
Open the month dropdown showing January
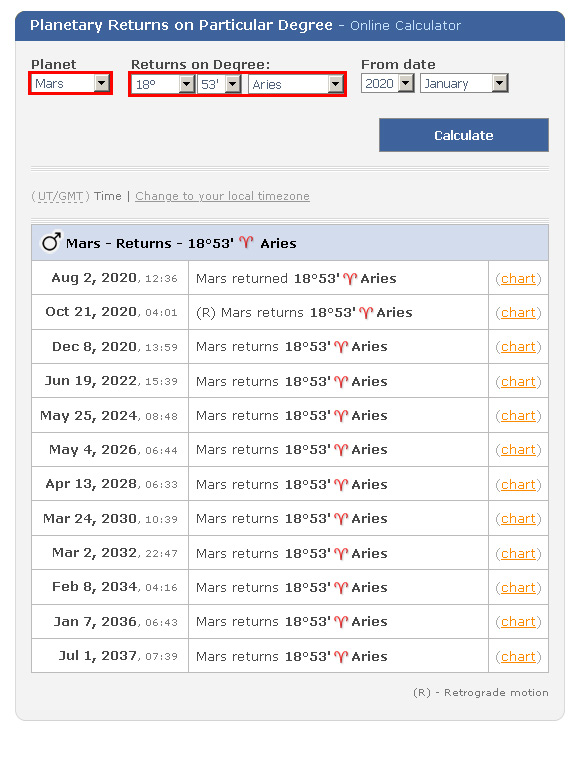click(464, 83)
